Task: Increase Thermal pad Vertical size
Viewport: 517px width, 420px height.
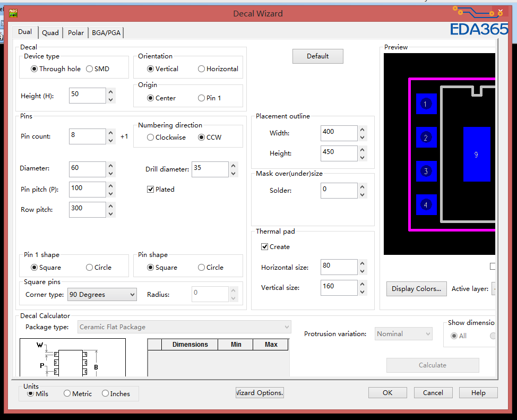Action: pos(363,284)
